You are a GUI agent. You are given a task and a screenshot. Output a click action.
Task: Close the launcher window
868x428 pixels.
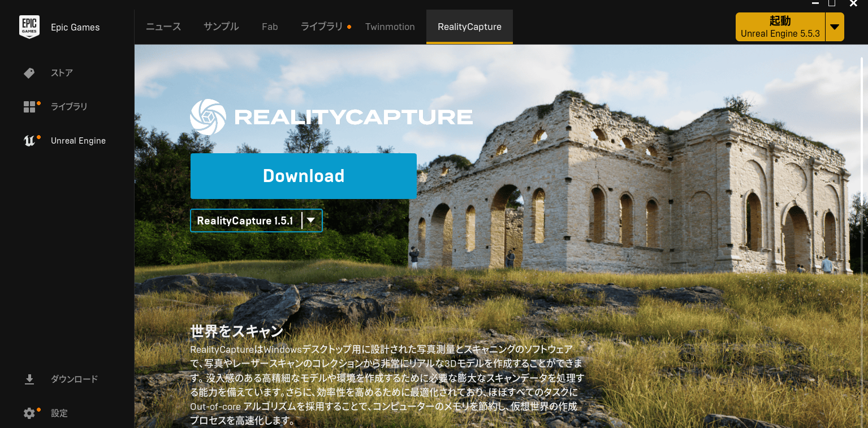click(854, 3)
